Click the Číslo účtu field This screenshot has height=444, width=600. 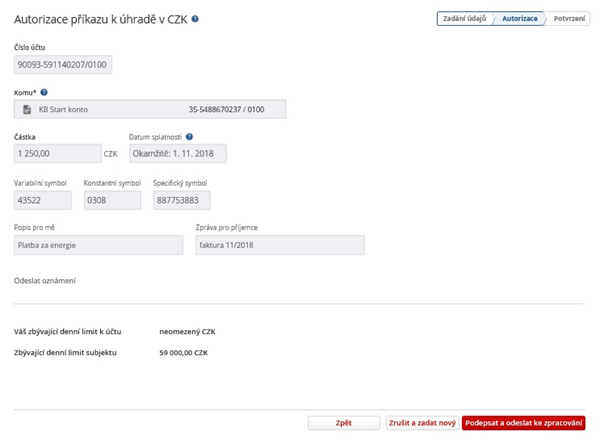click(x=63, y=64)
